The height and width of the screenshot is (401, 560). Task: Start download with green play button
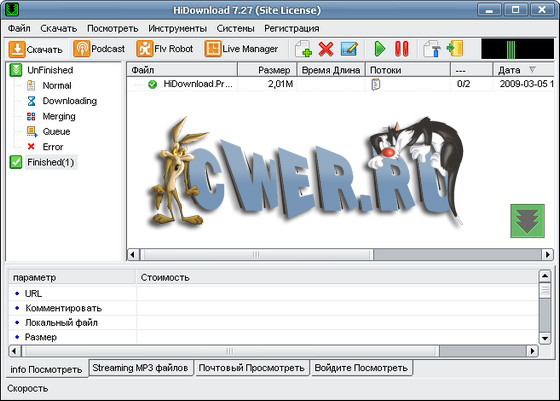tap(380, 49)
